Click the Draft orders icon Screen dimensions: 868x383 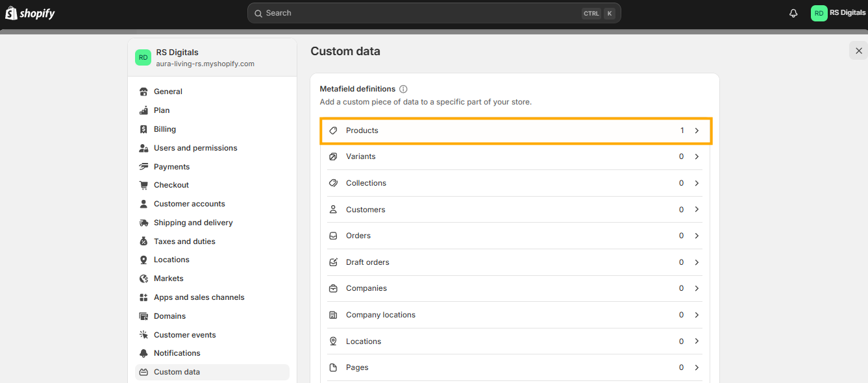(x=333, y=262)
